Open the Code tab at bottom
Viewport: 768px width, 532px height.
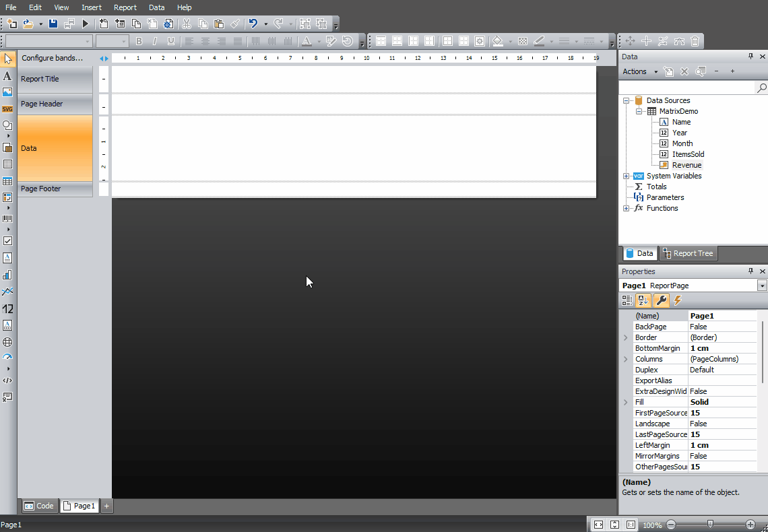pyautogui.click(x=38, y=506)
